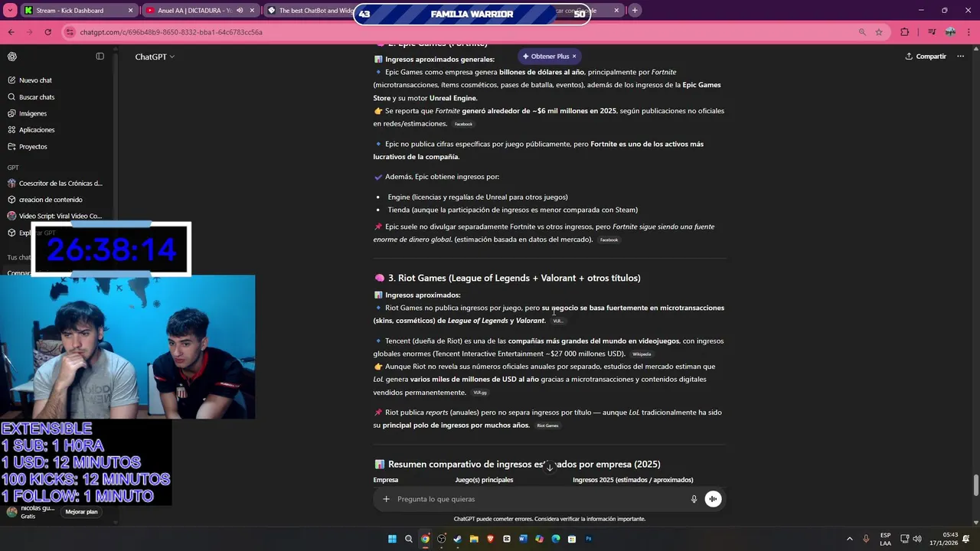
Task: Open the zoom magnifier icon in address bar
Action: tap(862, 32)
